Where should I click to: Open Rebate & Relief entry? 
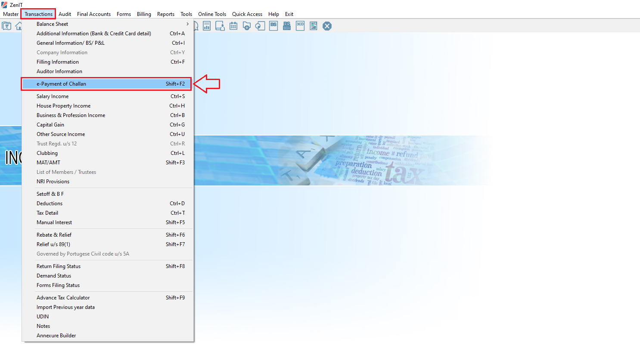coord(108,235)
